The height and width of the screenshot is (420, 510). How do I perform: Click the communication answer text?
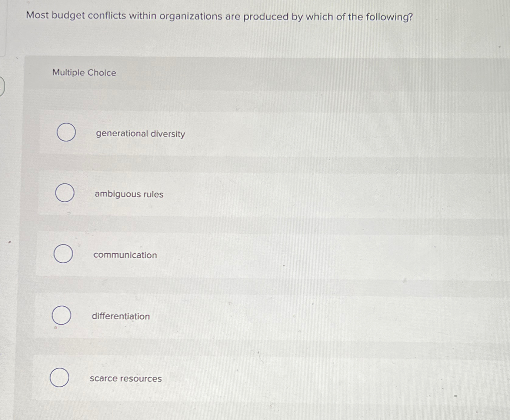[x=125, y=255]
